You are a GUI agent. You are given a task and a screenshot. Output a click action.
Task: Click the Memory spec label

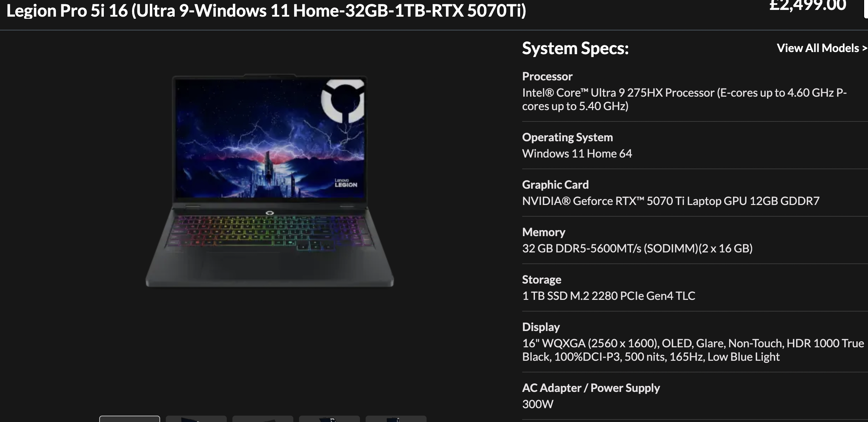point(544,232)
